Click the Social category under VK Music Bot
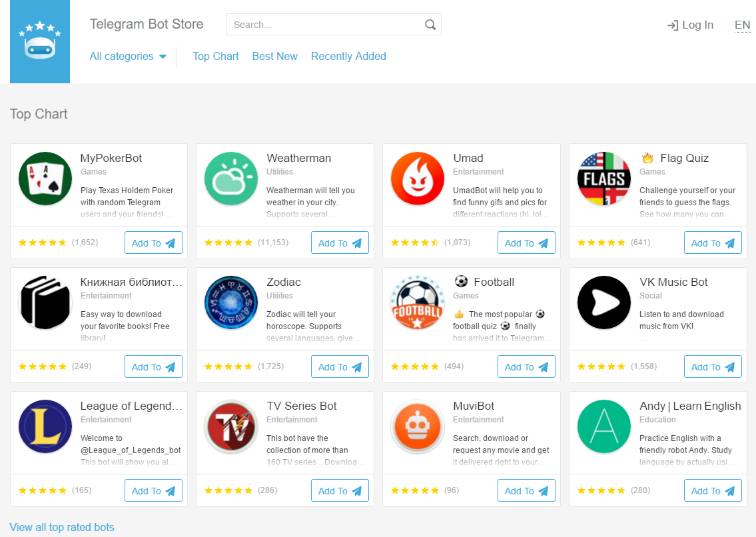The height and width of the screenshot is (537, 756). [x=650, y=296]
